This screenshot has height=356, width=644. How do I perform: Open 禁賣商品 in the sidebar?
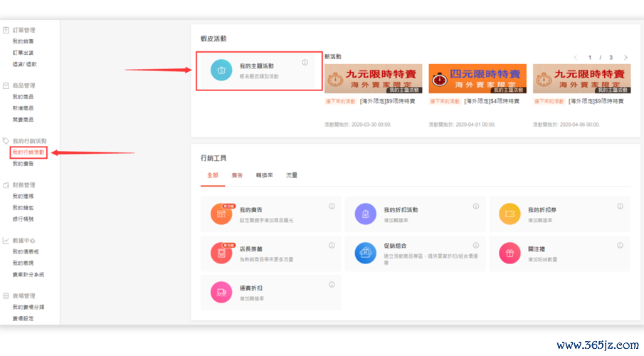[x=23, y=120]
